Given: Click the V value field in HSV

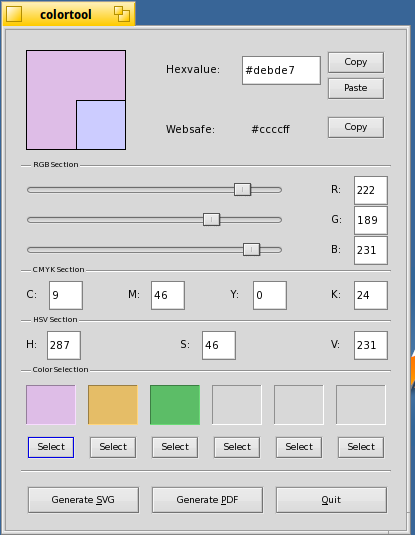Looking at the screenshot, I should [x=371, y=345].
